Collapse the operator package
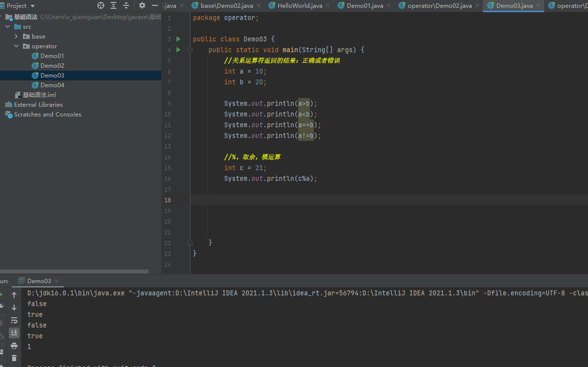Viewport: 588px width, 367px height. pyautogui.click(x=17, y=46)
